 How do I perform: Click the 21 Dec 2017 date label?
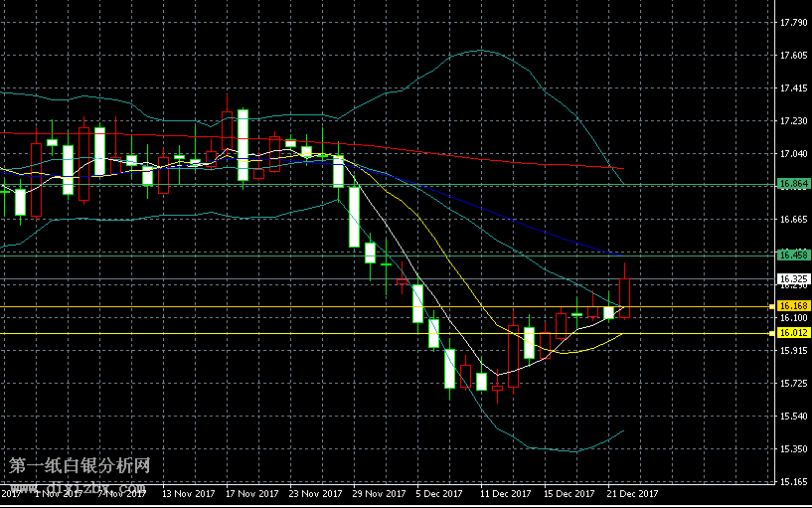[631, 493]
